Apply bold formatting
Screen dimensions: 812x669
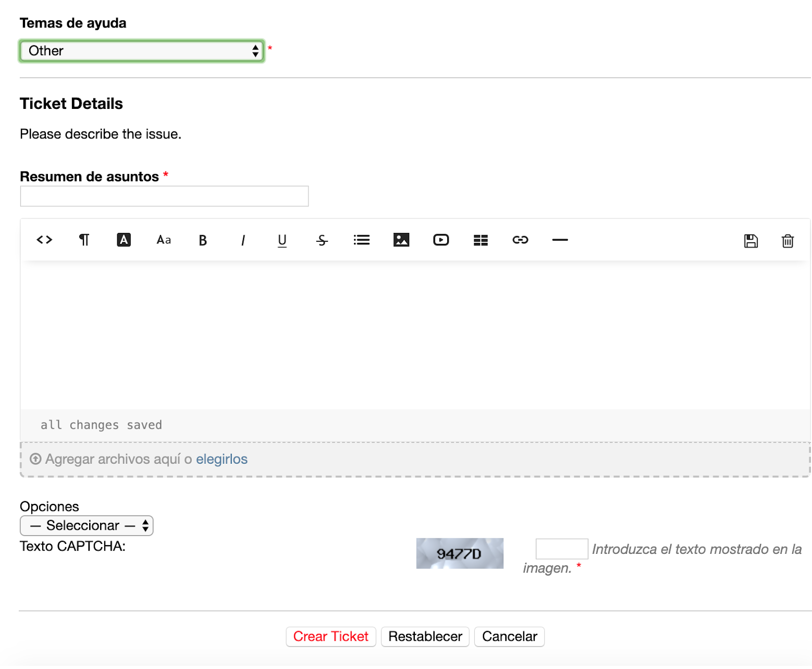click(x=203, y=240)
